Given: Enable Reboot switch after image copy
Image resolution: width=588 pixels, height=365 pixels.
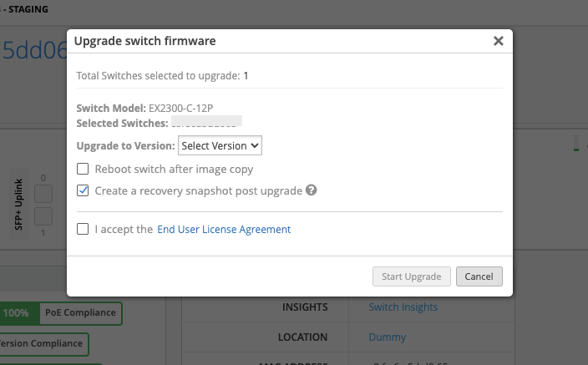Looking at the screenshot, I should [x=83, y=169].
